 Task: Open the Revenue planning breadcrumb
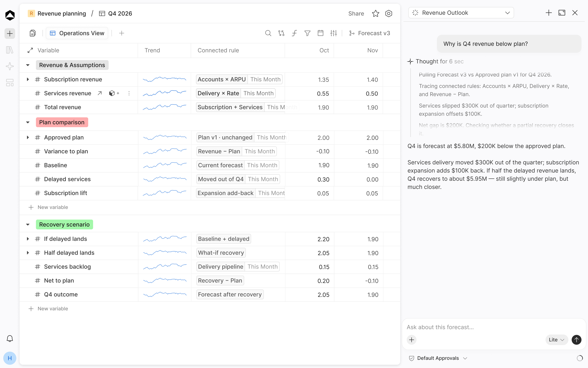pyautogui.click(x=57, y=13)
